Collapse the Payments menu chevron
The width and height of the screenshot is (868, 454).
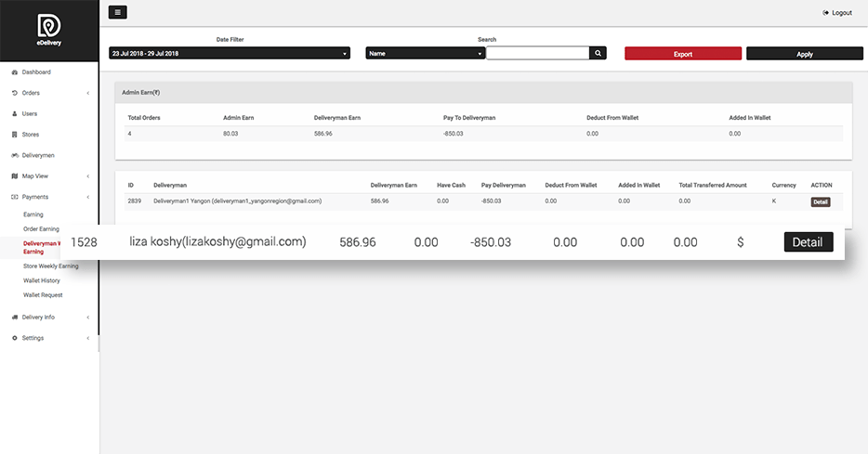88,197
